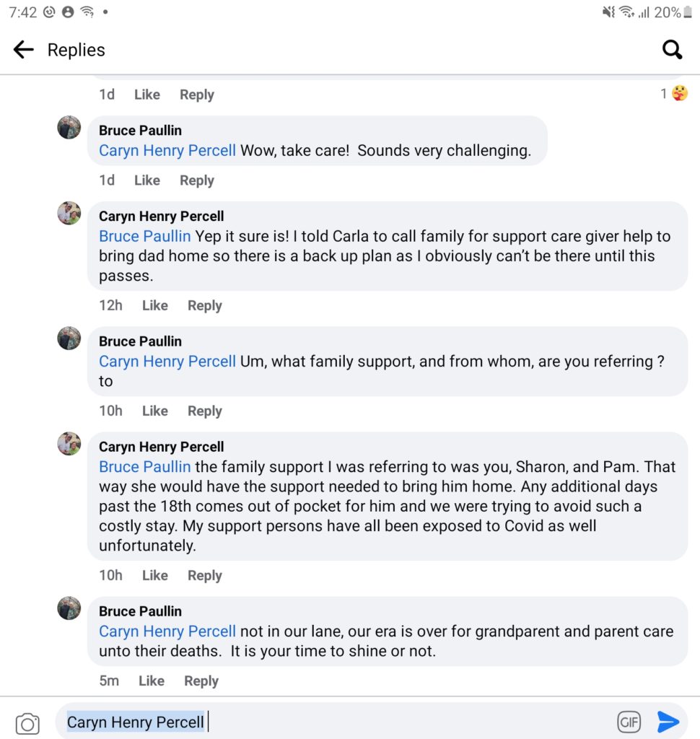Image resolution: width=700 pixels, height=739 pixels.
Task: Like the first comment posted 1d ago
Action: click(147, 95)
